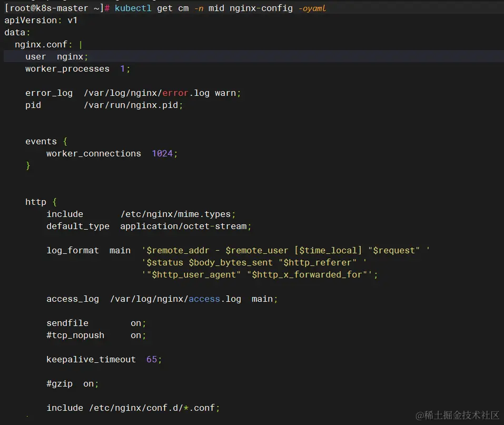Click the error_log directive
Viewport: 504px width, 425px height.
pyautogui.click(x=49, y=93)
